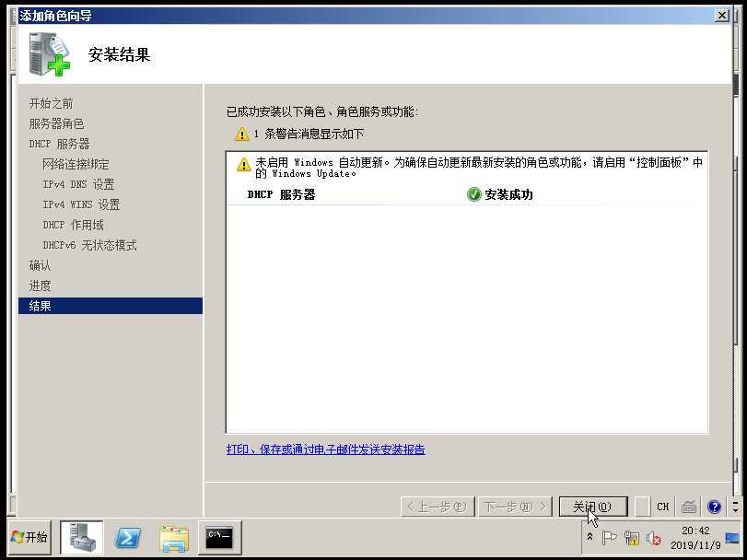Screen dimensions: 747x560
Task: Click the muted volume tray icon
Action: tap(654, 539)
